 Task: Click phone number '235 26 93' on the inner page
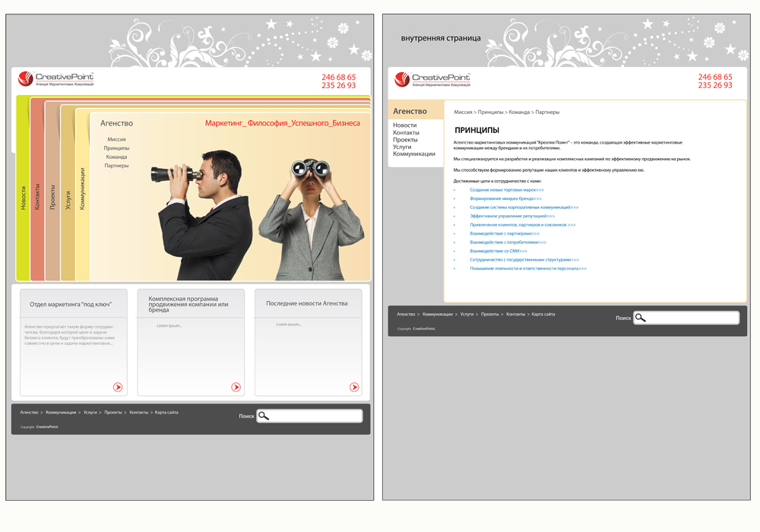pyautogui.click(x=715, y=85)
